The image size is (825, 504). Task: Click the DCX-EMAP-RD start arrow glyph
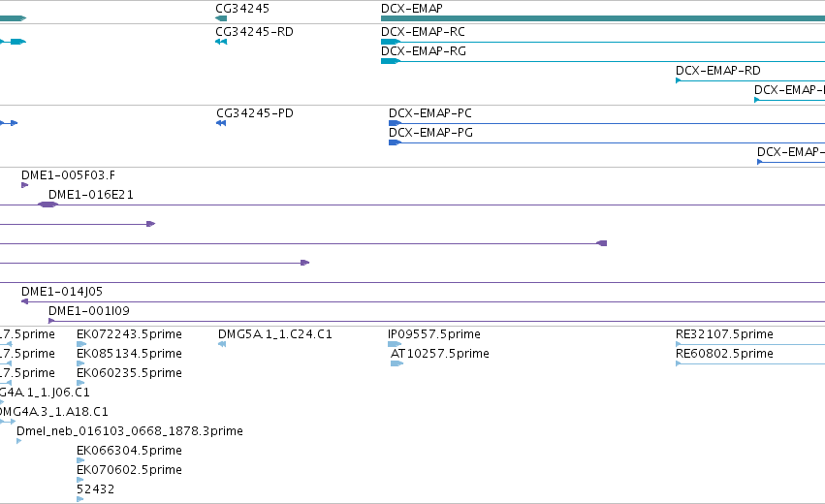(679, 80)
